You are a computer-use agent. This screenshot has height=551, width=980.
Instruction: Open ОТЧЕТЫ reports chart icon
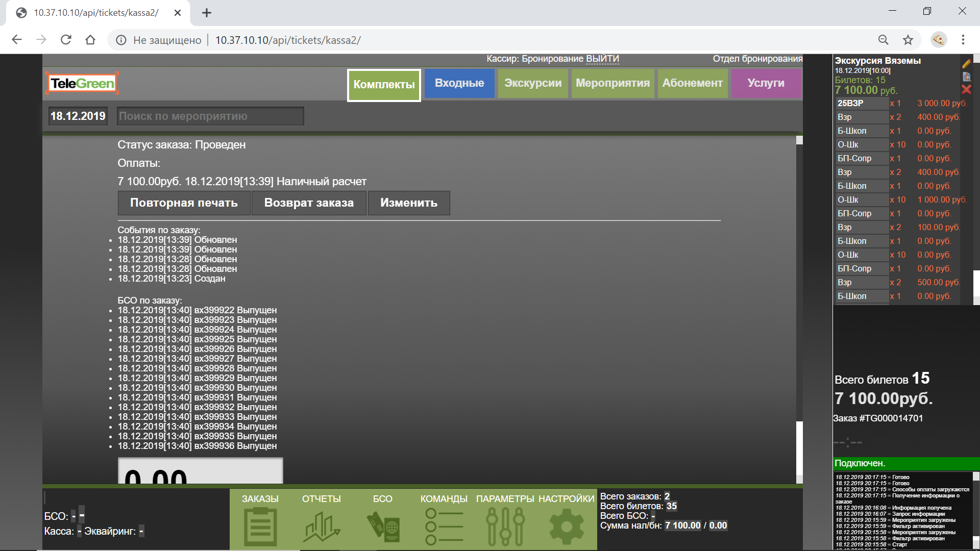(x=322, y=527)
